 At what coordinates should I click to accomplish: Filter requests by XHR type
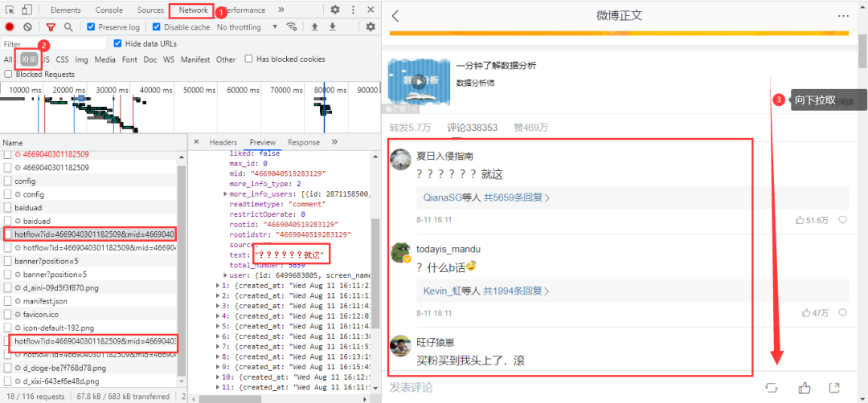[29, 59]
